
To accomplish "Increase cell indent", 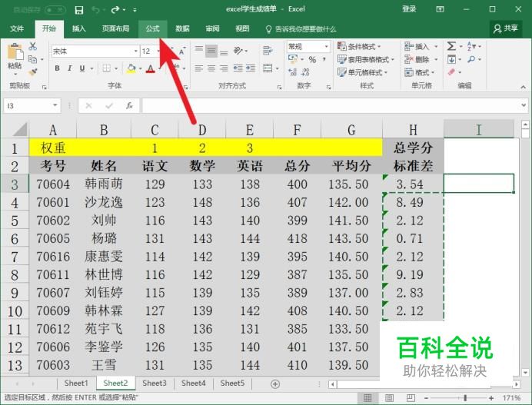I will click(x=251, y=68).
